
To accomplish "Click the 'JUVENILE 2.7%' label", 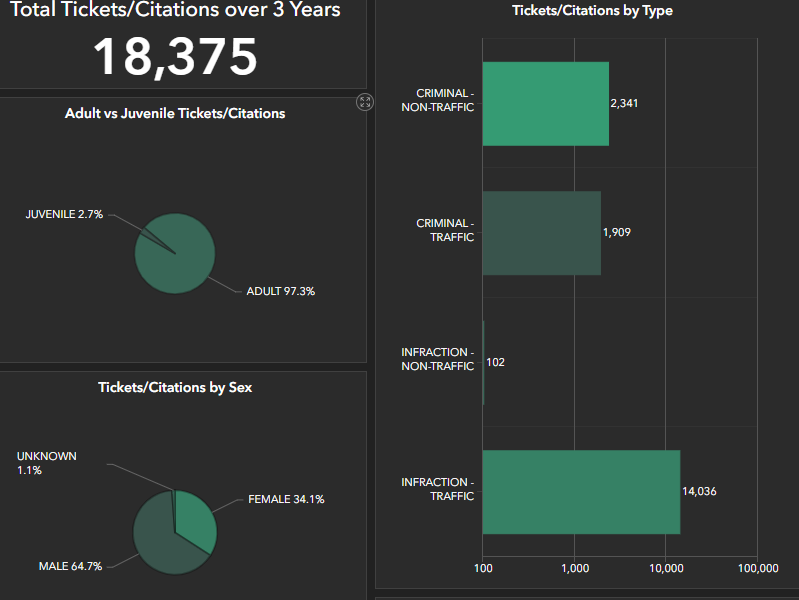I will point(64,215).
